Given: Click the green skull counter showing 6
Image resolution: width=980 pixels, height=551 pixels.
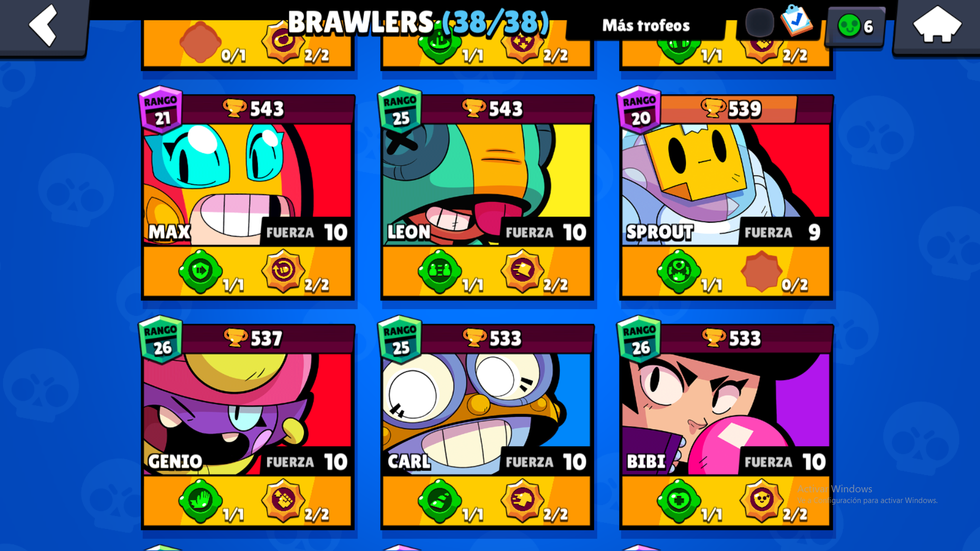Looking at the screenshot, I should pyautogui.click(x=855, y=26).
